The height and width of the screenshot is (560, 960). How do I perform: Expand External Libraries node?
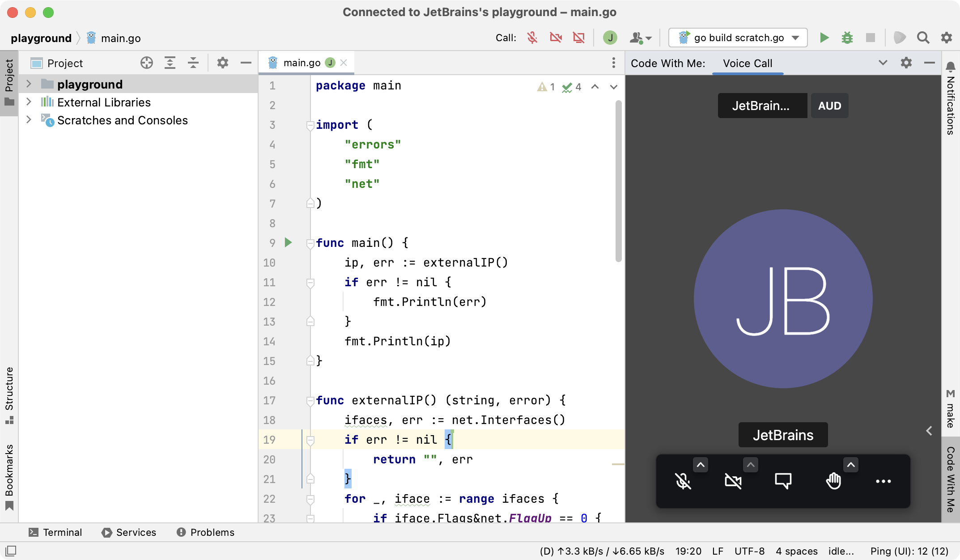[x=29, y=102]
